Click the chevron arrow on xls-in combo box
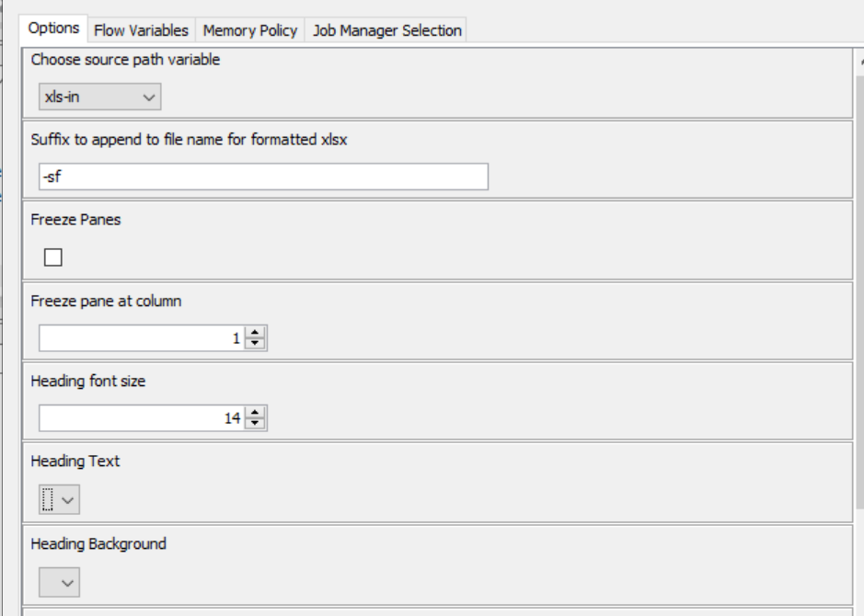 pyautogui.click(x=148, y=97)
